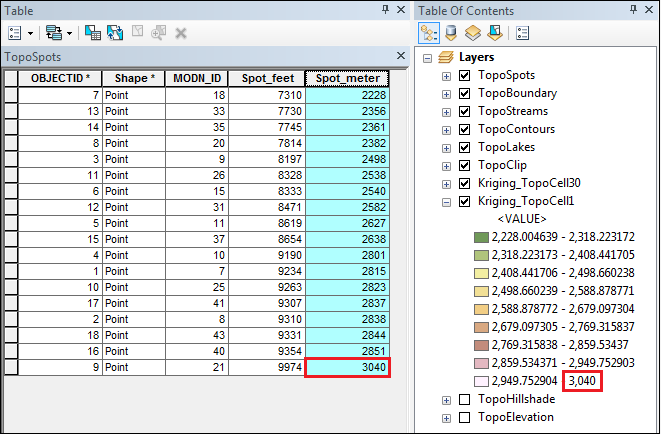Click Spot_meter cell with value 3040

click(x=347, y=367)
